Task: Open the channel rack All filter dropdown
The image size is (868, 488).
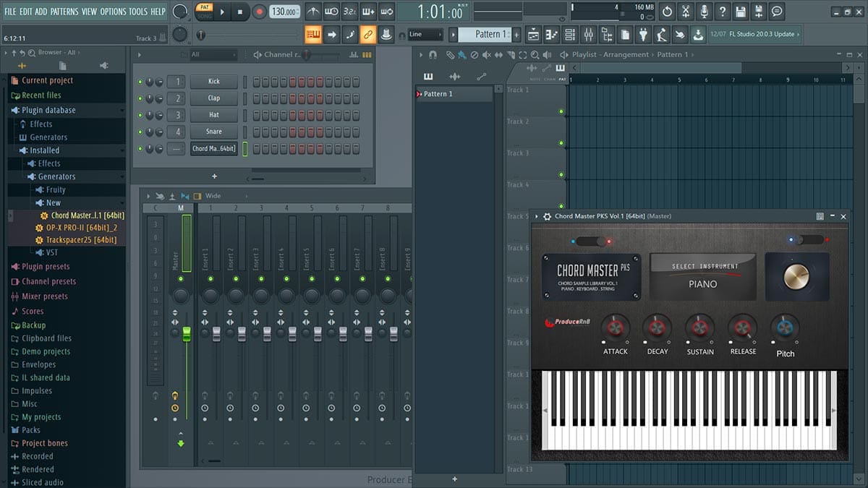Action: pyautogui.click(x=212, y=54)
